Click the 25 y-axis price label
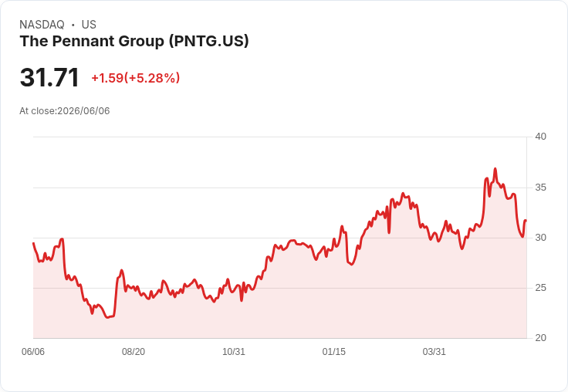This screenshot has height=392, width=568. pyautogui.click(x=540, y=288)
